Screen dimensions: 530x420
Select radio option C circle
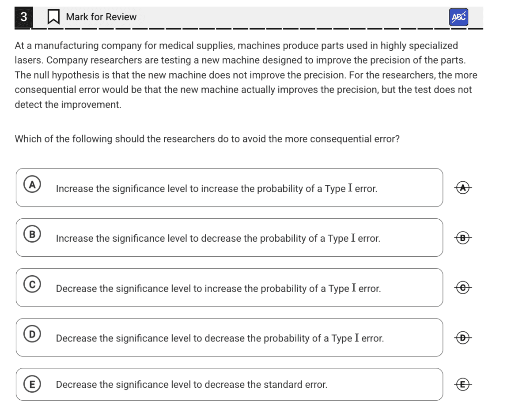(32, 285)
